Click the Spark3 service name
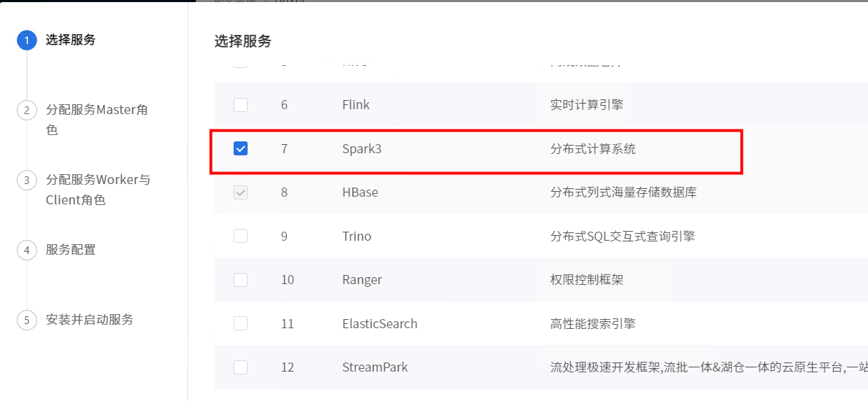The width and height of the screenshot is (868, 401). [362, 149]
